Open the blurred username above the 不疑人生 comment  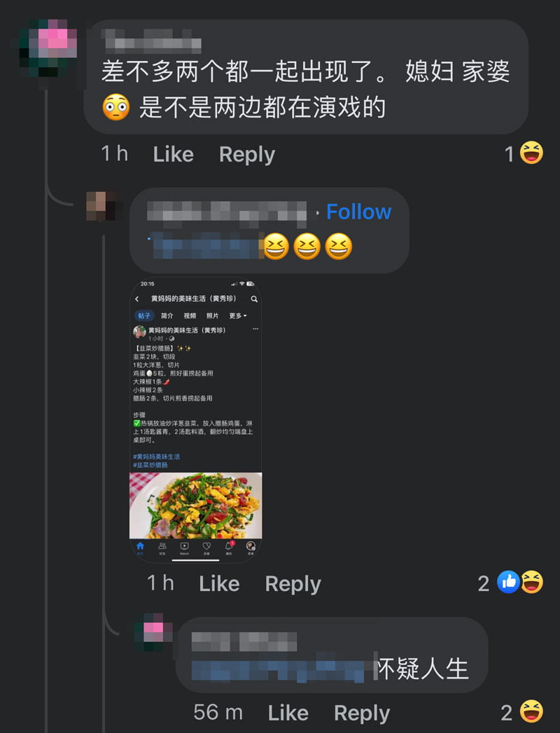pos(244,641)
